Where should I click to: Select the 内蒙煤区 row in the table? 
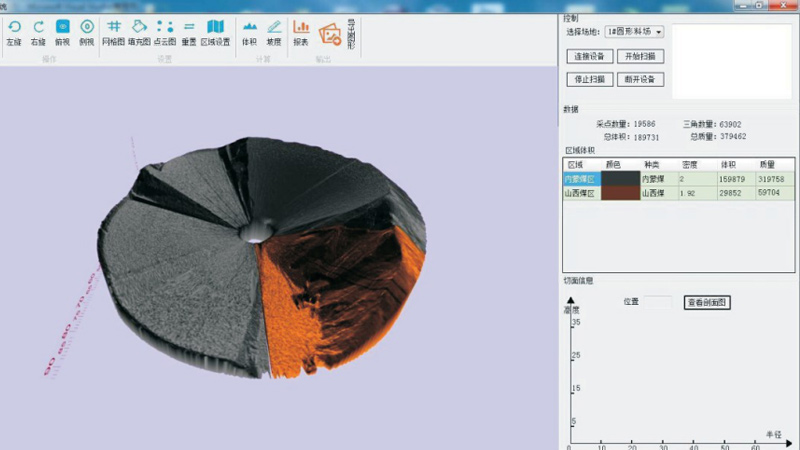coord(581,178)
